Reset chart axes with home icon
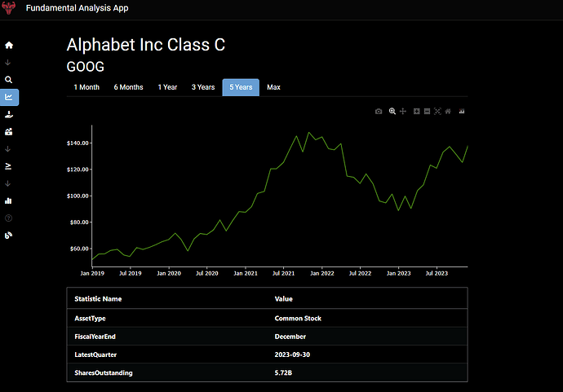 point(448,111)
